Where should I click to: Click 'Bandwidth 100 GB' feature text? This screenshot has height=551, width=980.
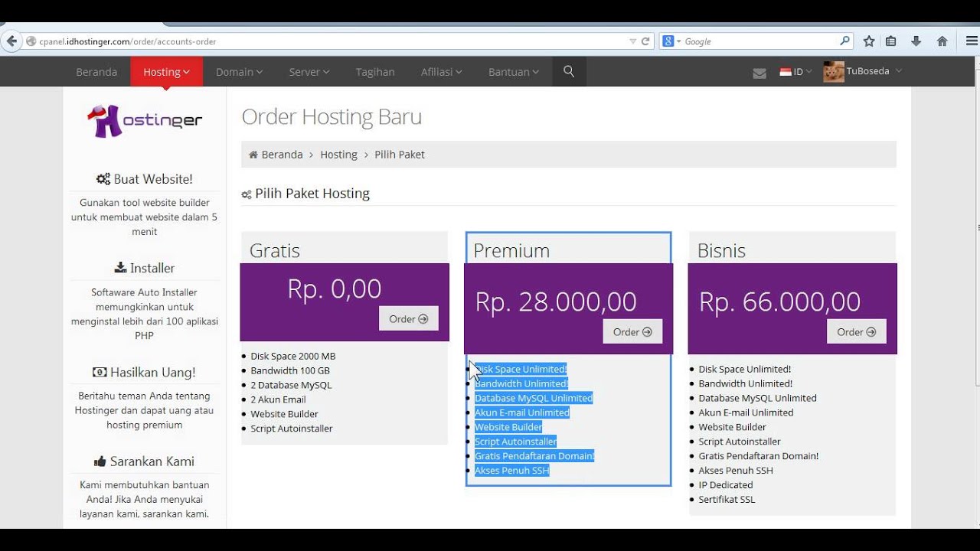pyautogui.click(x=290, y=370)
